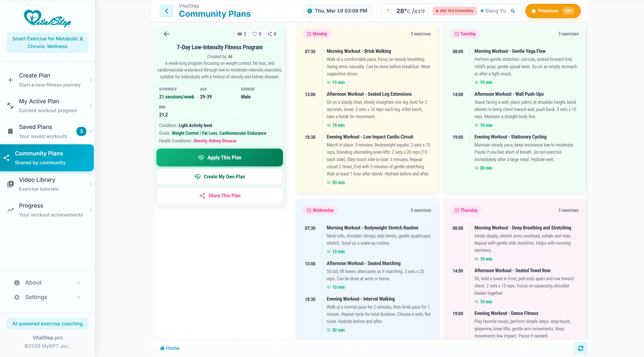Click the teal back chevron in header
Screen dimensions: 644x357
click(x=167, y=11)
